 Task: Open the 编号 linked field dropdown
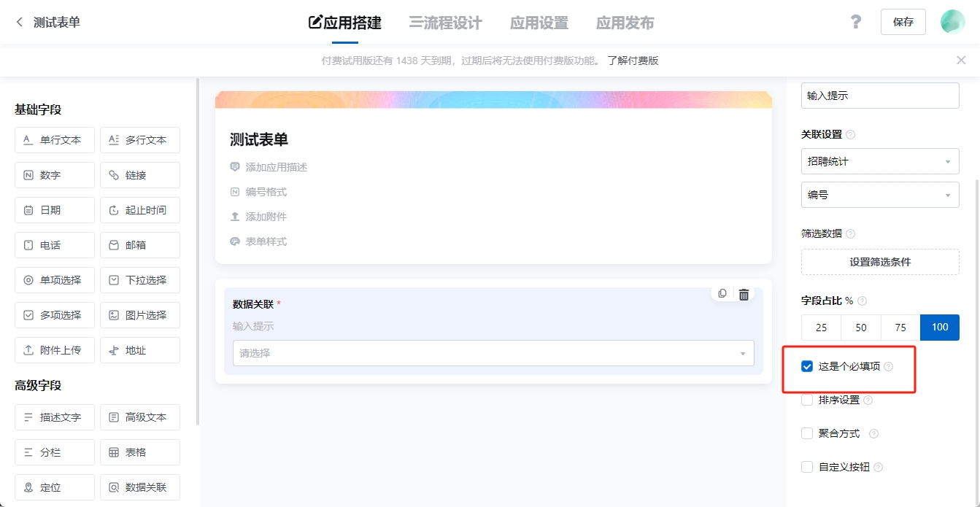tap(880, 194)
